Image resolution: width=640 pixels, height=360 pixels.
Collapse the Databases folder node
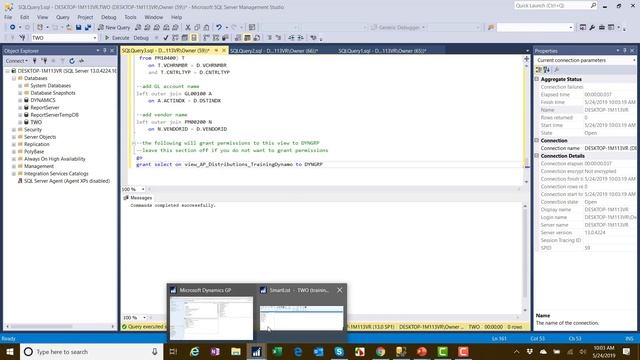click(14, 78)
